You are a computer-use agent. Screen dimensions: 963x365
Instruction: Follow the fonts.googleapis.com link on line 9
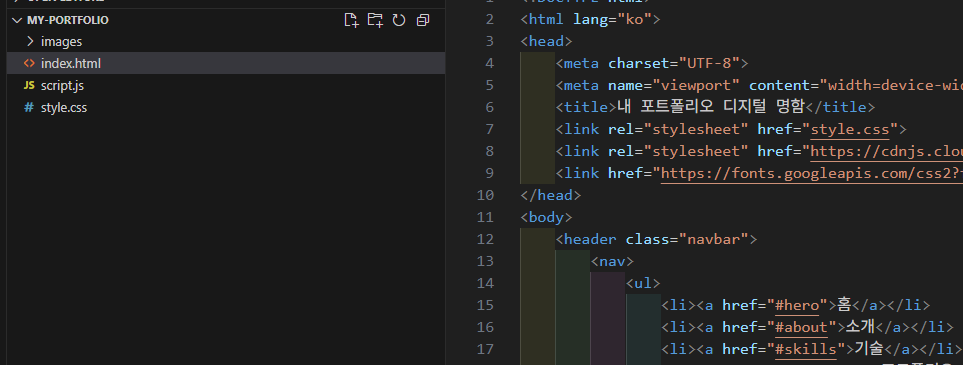pyautogui.click(x=812, y=174)
